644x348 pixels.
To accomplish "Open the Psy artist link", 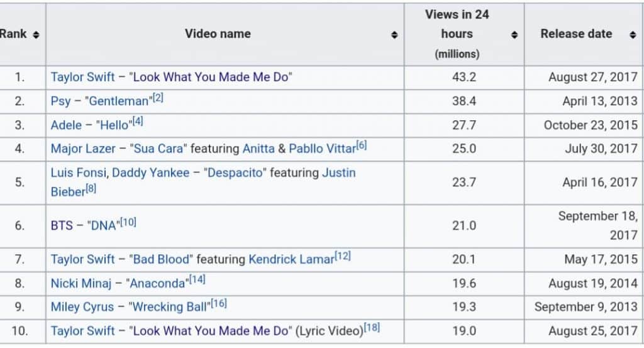I will click(x=61, y=101).
